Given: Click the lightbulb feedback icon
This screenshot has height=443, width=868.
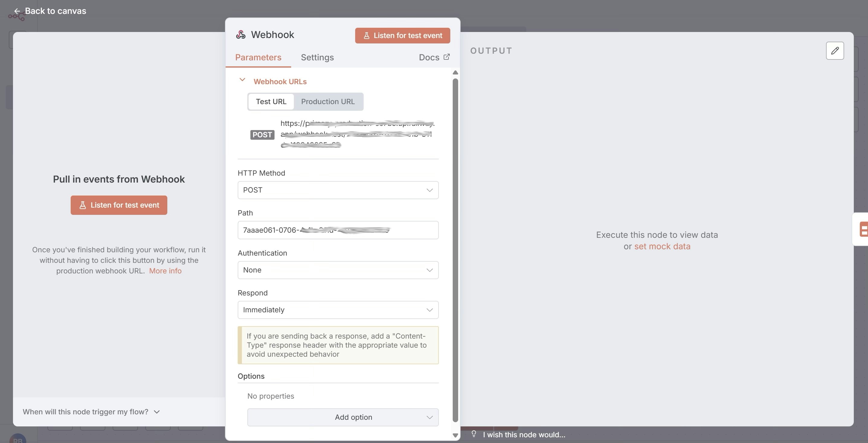Looking at the screenshot, I should [474, 434].
